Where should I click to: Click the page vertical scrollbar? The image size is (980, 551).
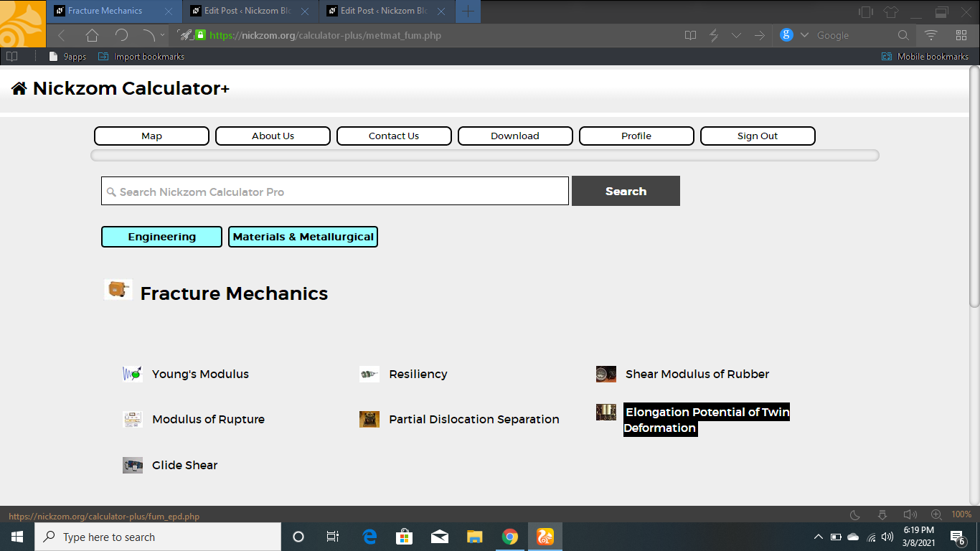click(x=974, y=187)
